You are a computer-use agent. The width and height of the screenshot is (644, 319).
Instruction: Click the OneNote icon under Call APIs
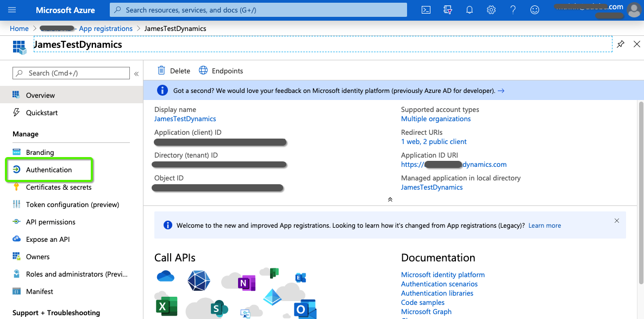(246, 283)
